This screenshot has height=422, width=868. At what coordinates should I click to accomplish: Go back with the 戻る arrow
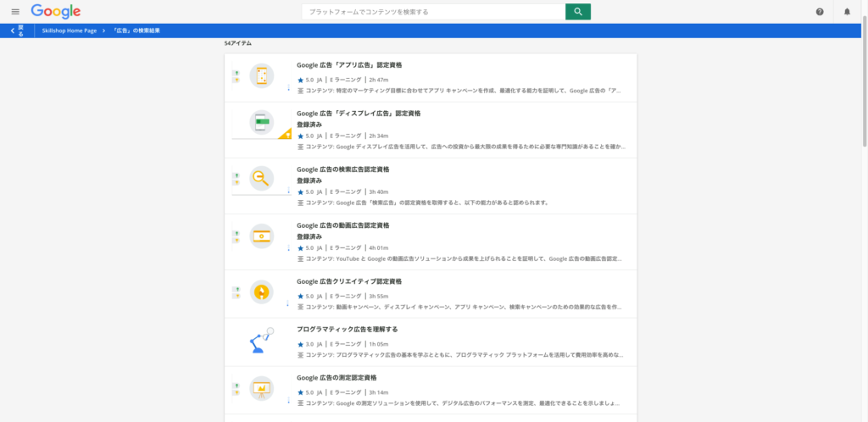[x=17, y=31]
